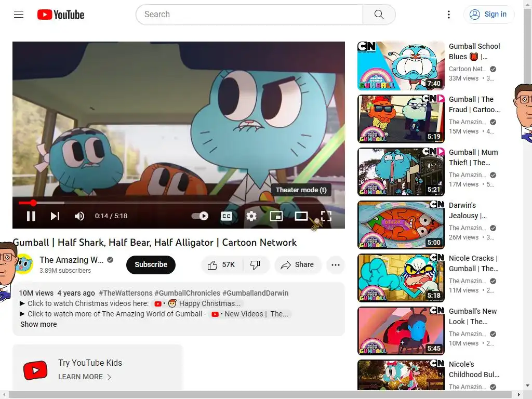Click the Sign in button
The image size is (532, 399).
pyautogui.click(x=488, y=14)
